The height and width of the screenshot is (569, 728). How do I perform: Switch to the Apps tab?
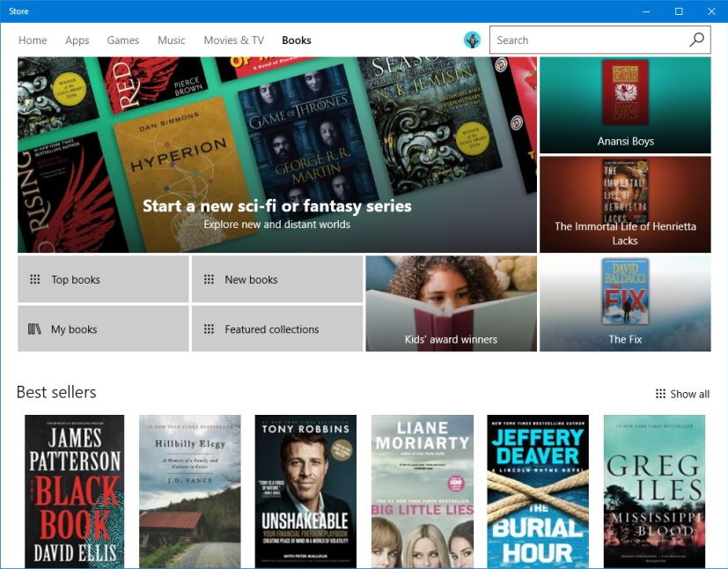(77, 41)
